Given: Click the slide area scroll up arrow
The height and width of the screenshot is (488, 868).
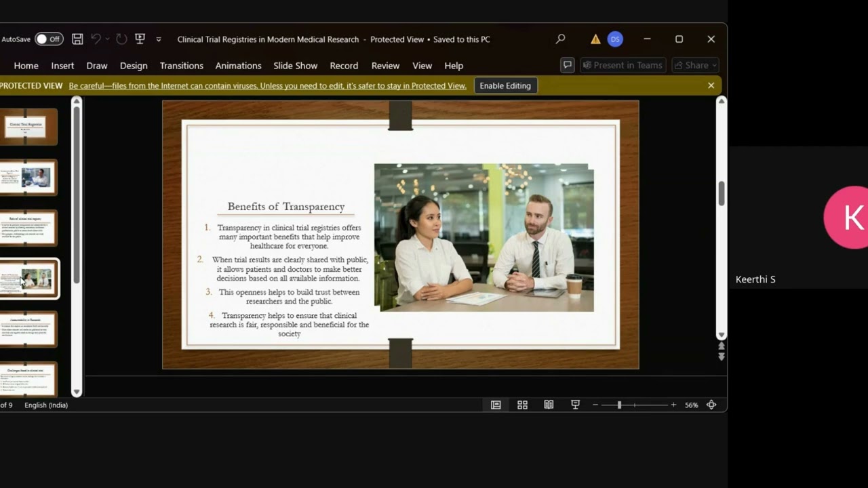Looking at the screenshot, I should [x=721, y=101].
